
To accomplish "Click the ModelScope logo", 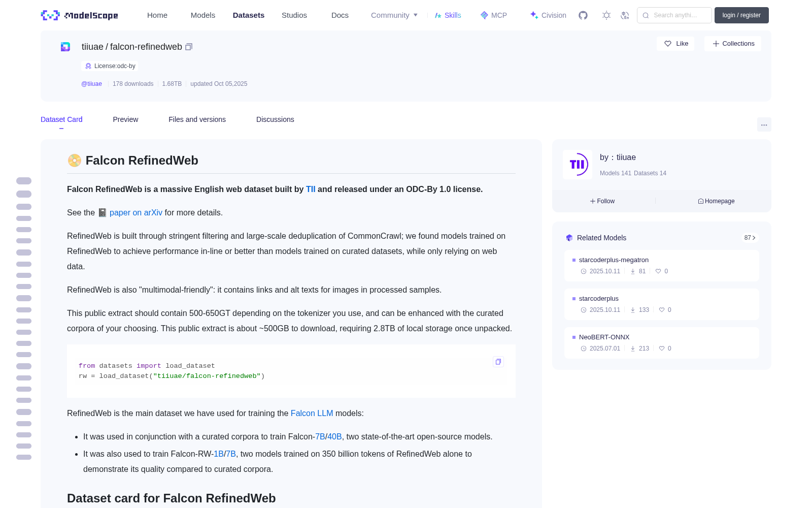I will coord(80,15).
